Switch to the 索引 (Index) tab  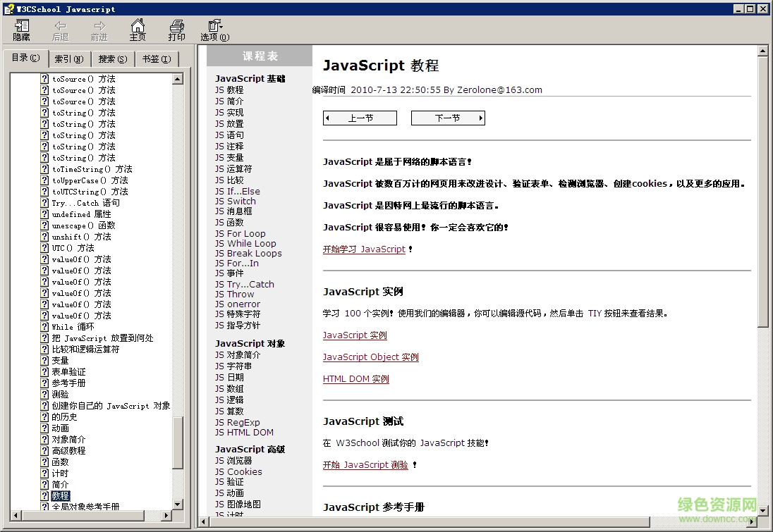pyautogui.click(x=68, y=59)
